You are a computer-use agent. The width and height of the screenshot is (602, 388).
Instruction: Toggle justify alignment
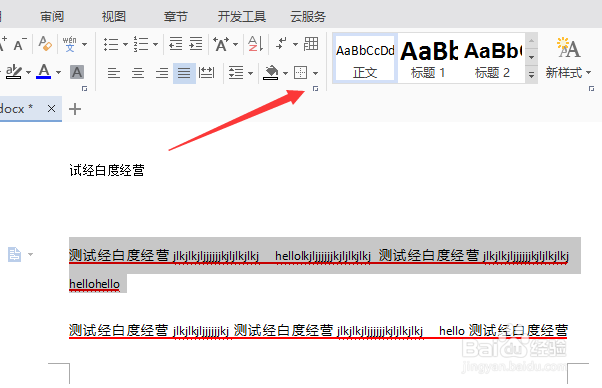click(x=184, y=73)
